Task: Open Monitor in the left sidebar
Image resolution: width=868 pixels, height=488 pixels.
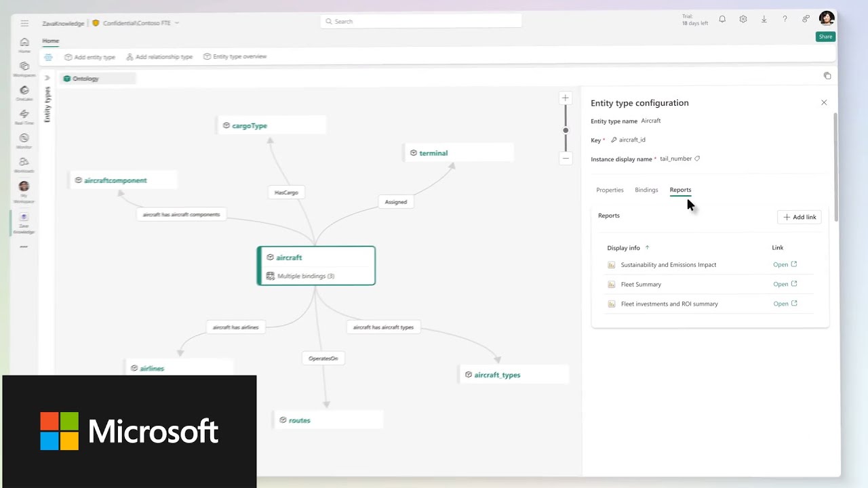Action: pyautogui.click(x=24, y=141)
